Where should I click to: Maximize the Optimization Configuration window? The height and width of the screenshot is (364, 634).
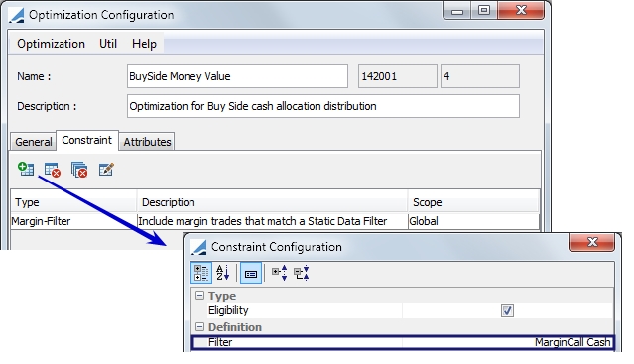point(484,10)
